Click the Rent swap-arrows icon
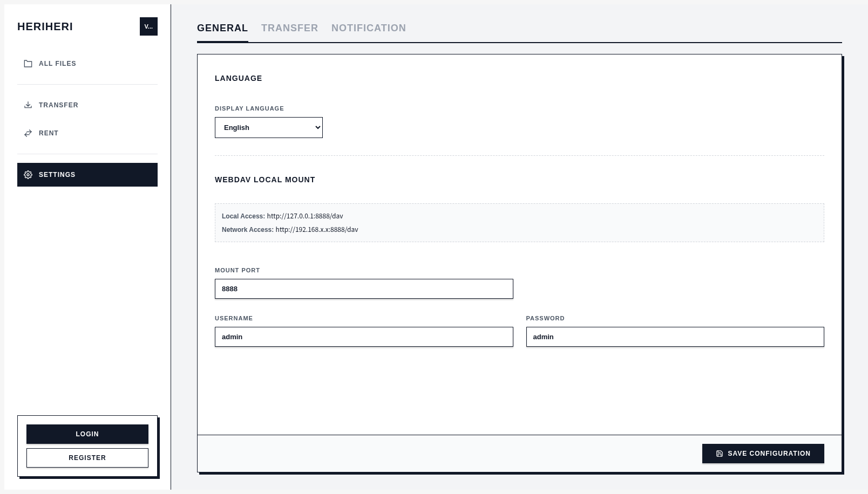 28,133
